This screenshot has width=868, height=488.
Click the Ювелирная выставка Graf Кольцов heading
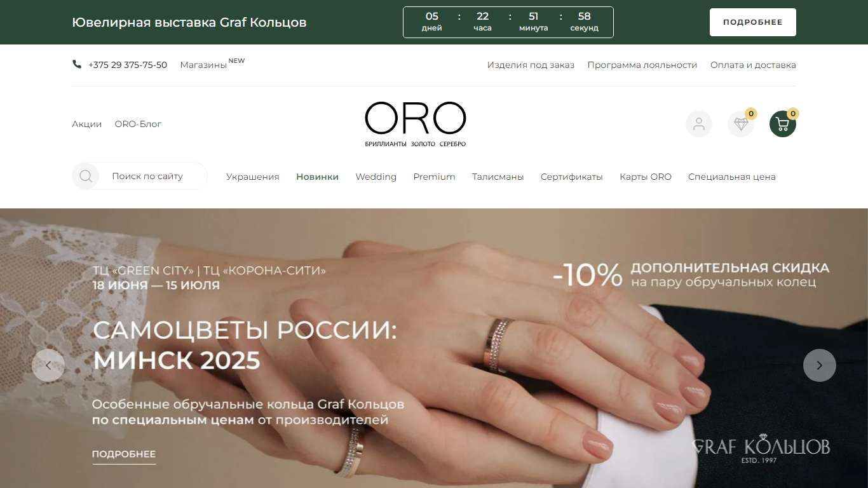(x=189, y=22)
